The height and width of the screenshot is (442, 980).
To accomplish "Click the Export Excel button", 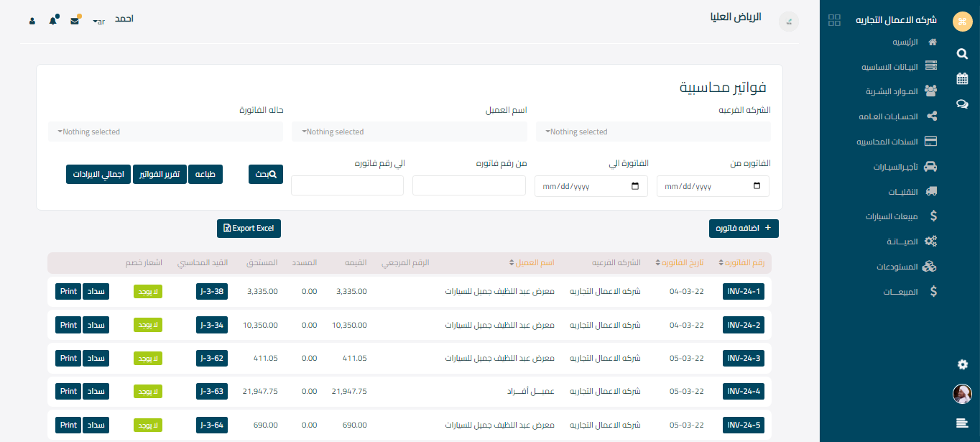I will [x=249, y=229].
